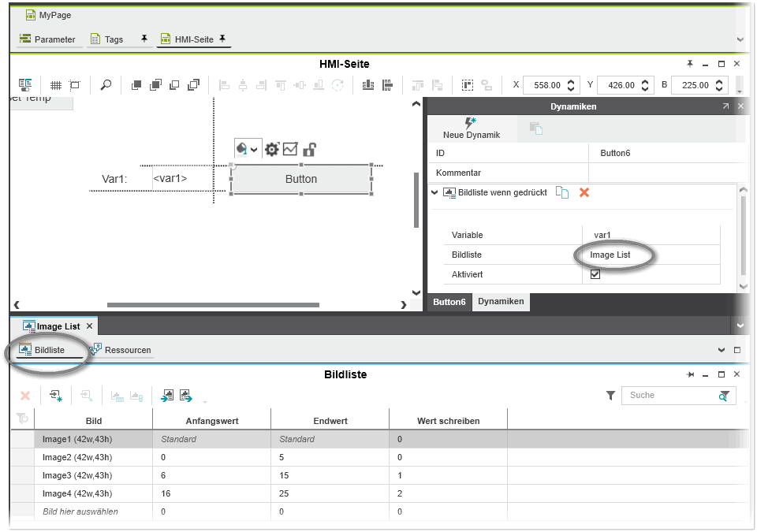Click the chart icon above Button
This screenshot has height=532, width=757.
coord(290,149)
